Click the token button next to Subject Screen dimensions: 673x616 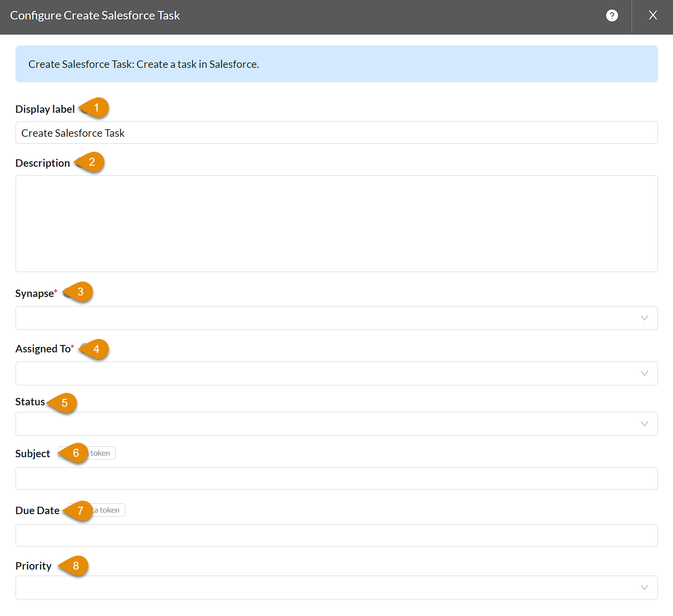click(100, 453)
